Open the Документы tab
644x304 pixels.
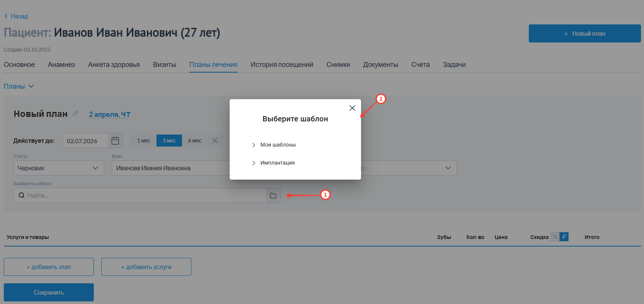pyautogui.click(x=381, y=65)
